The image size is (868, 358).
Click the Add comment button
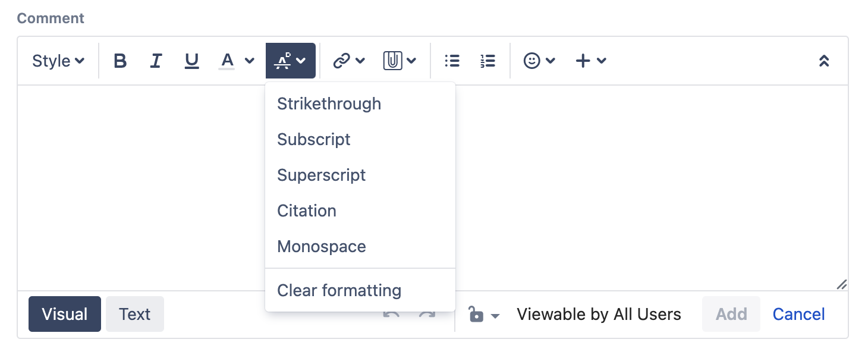point(731,314)
